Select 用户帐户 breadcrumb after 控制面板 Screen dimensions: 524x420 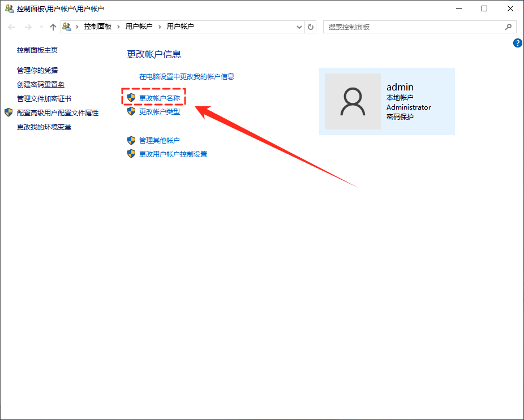[x=139, y=27]
